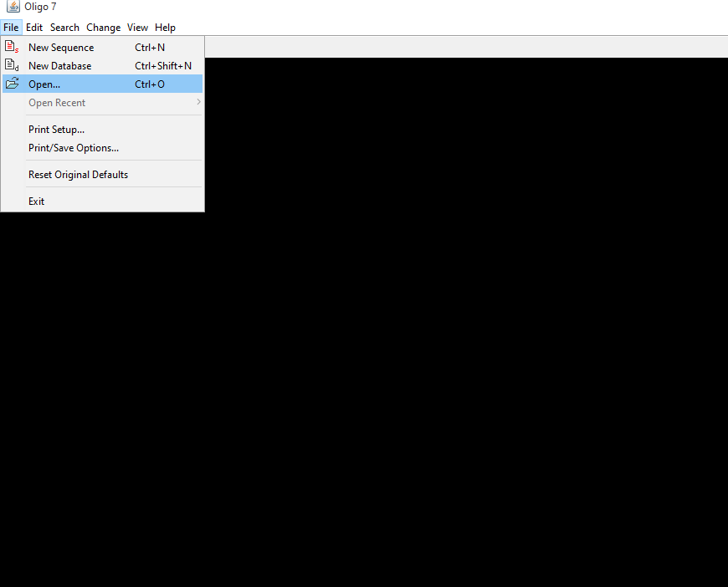728x587 pixels.
Task: Click the New Database document icon
Action: tap(12, 66)
